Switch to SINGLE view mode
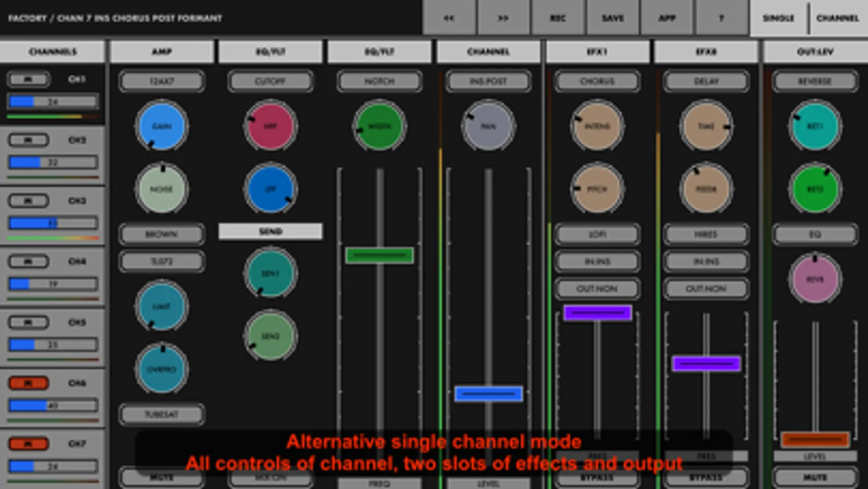868x489 pixels. click(778, 18)
